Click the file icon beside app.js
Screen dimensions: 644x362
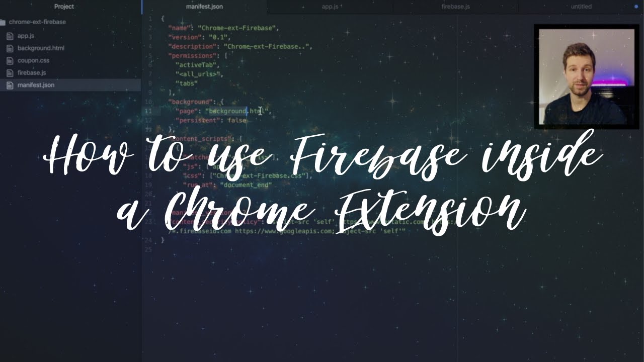[x=10, y=36]
